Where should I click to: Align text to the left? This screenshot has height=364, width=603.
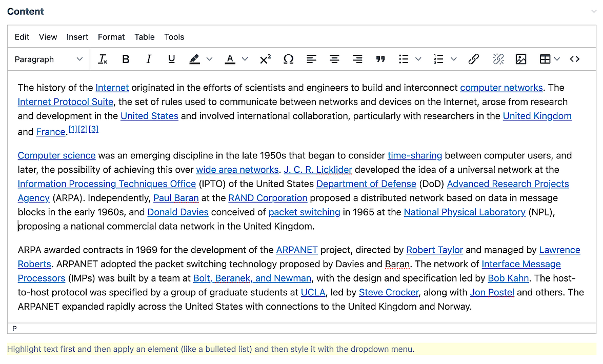[311, 59]
